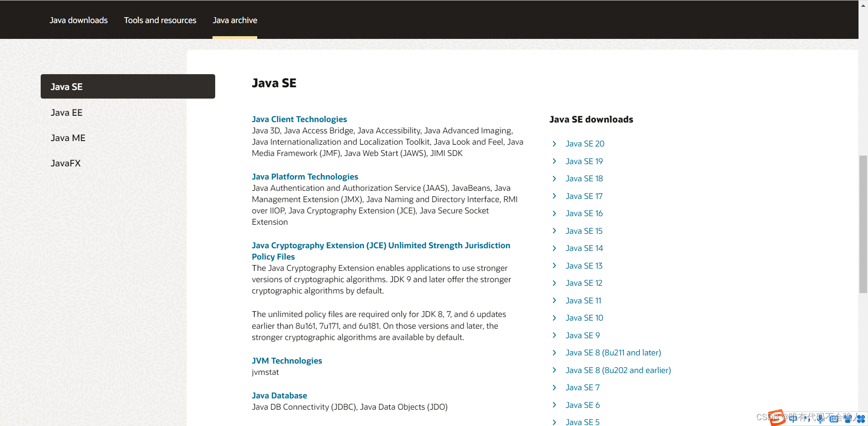Click the chevron beside Java SE 11

point(554,300)
